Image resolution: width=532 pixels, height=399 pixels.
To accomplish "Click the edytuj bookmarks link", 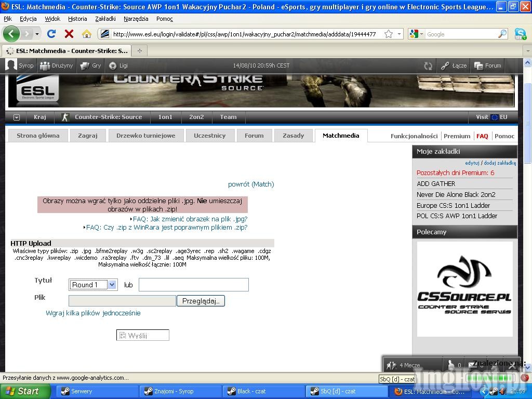I will [472, 163].
